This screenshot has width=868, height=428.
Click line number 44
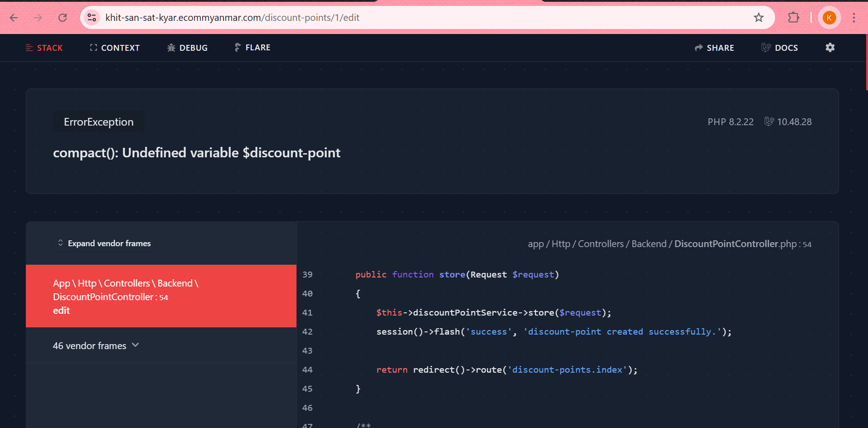(x=307, y=370)
